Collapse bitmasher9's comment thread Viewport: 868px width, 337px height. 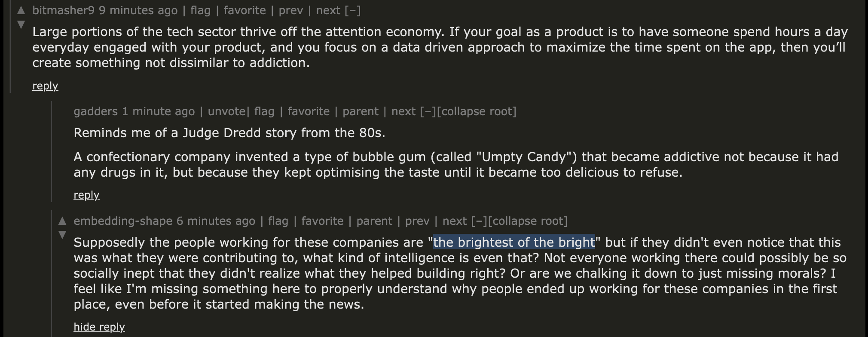354,10
